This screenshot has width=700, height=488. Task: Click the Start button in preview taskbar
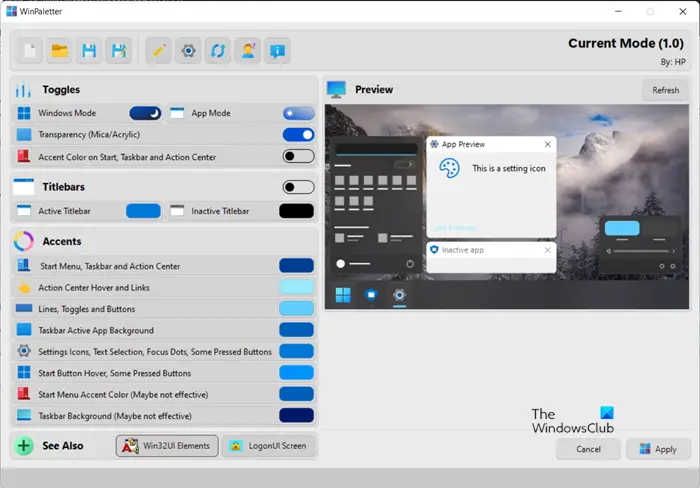343,295
